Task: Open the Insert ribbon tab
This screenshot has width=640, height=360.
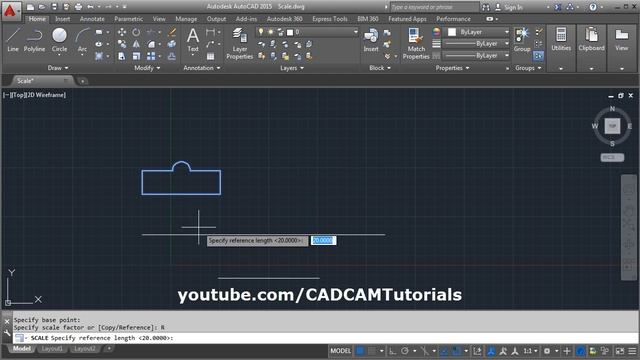Action: point(62,19)
